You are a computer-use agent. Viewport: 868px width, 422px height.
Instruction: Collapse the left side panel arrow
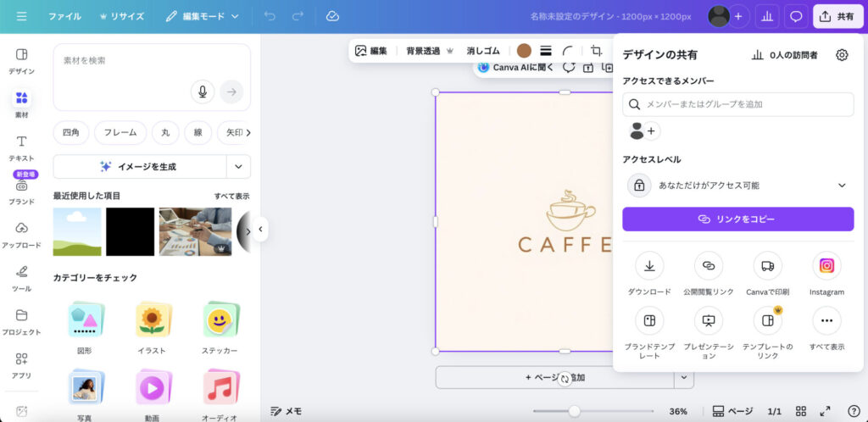[260, 229]
